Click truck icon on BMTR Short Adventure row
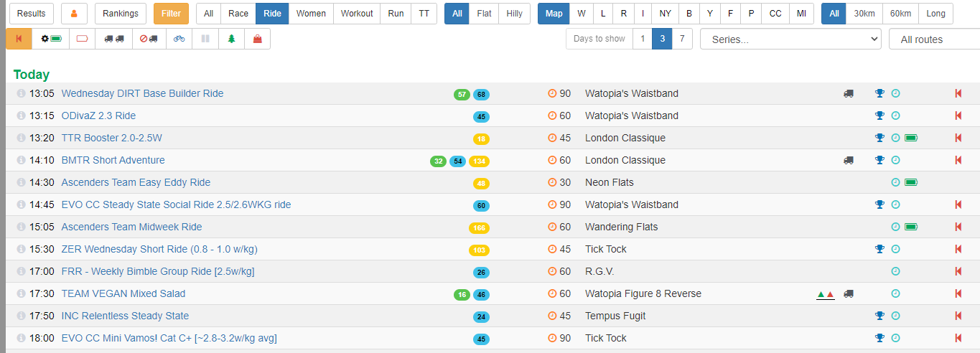 point(849,160)
